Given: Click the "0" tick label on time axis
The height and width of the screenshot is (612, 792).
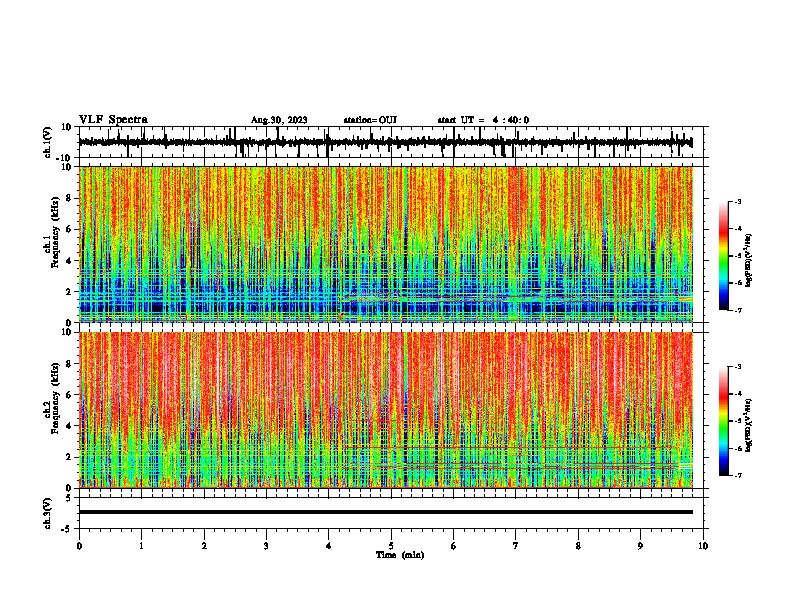Looking at the screenshot, I should point(79,546).
